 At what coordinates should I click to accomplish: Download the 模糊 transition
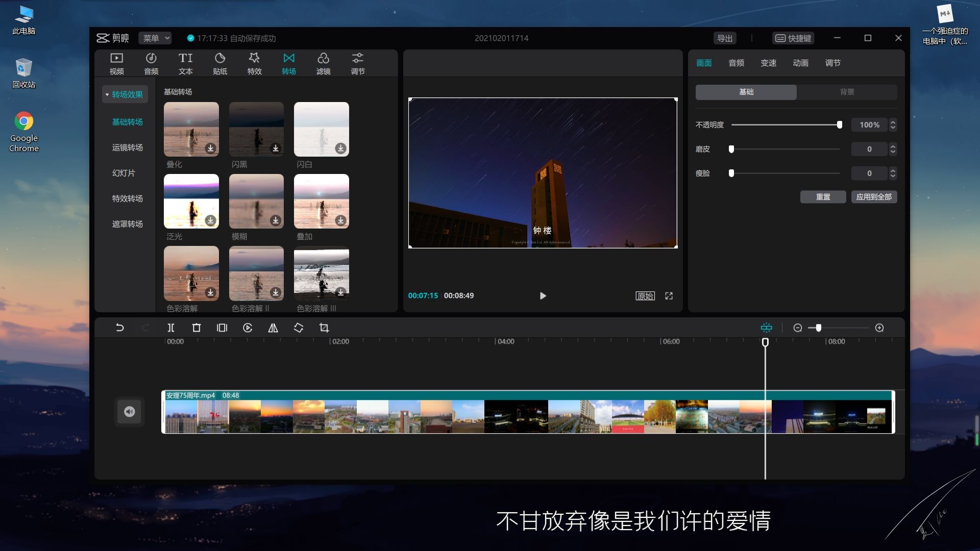click(x=276, y=220)
